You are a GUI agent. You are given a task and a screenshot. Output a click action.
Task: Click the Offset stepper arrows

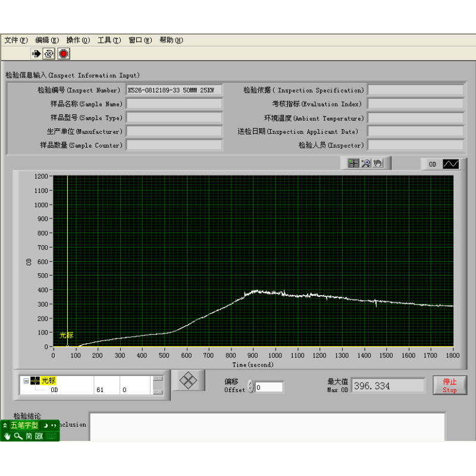(250, 387)
